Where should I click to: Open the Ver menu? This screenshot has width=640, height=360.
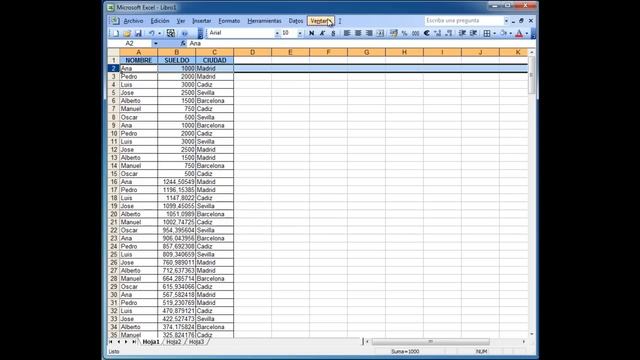pos(181,21)
